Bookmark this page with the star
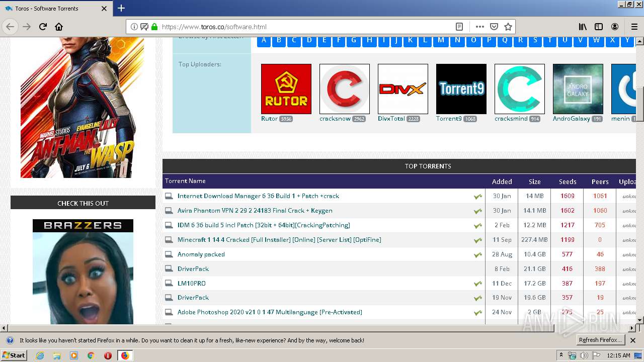Image resolution: width=644 pixels, height=362 pixels. (508, 27)
